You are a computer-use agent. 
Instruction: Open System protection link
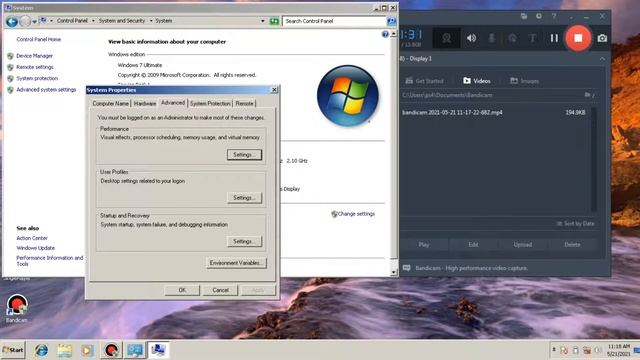pos(37,78)
